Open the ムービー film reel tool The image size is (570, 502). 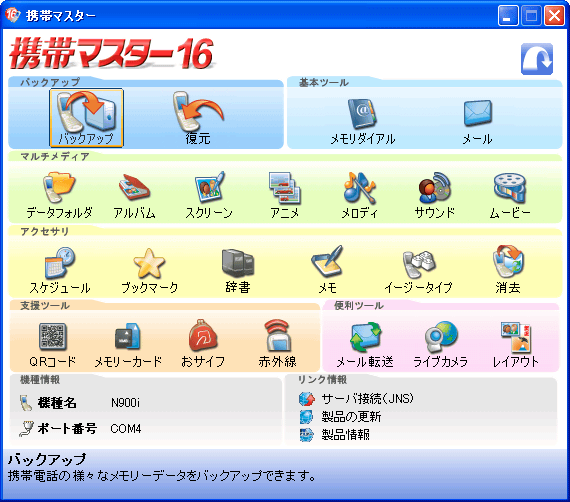[x=510, y=196]
